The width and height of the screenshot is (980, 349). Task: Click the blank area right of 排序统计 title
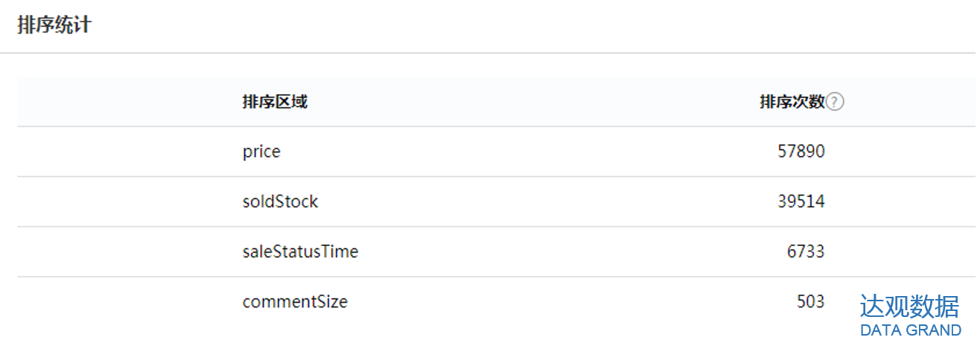pyautogui.click(x=521, y=25)
